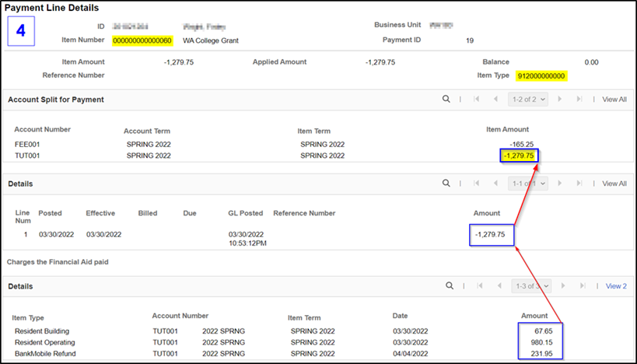Viewport: 637px width, 364px height.
Task: Click the TUT001 account number in Account Split
Action: (x=27, y=156)
